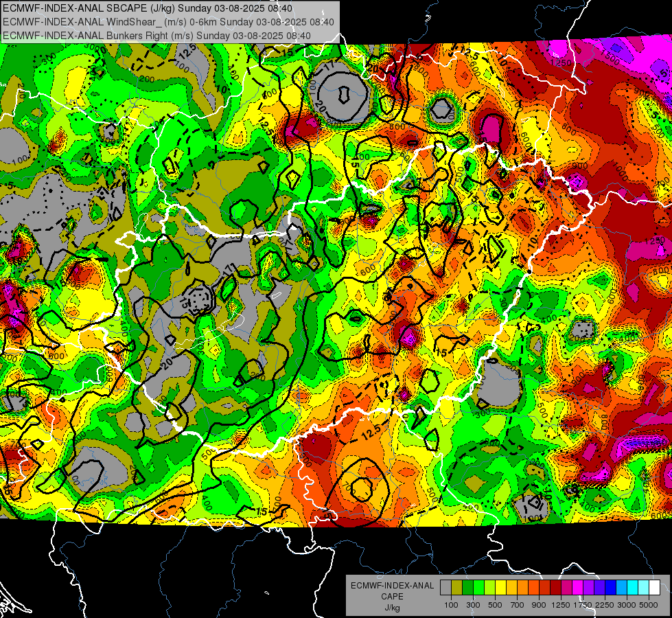672x618 pixels.
Task: Select the indigo swatch before 2250
Action: 600,588
